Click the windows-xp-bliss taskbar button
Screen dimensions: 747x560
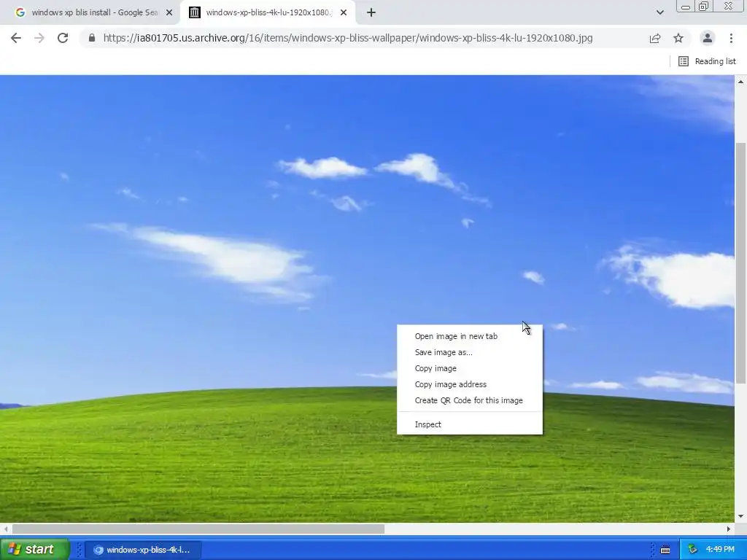(143, 550)
